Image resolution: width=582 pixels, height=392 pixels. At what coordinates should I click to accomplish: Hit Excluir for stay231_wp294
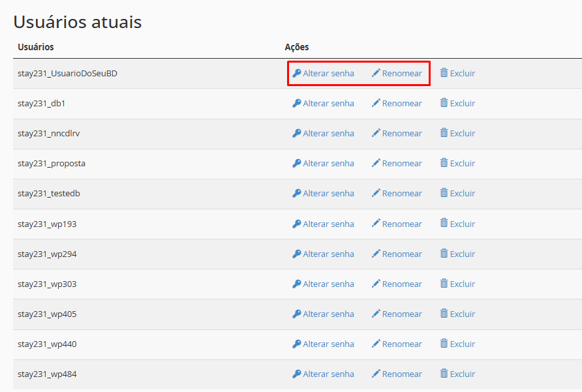tap(462, 254)
